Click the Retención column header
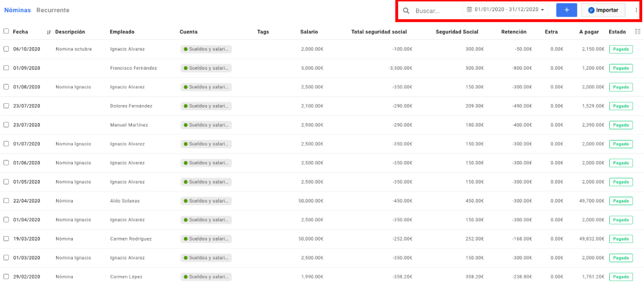 coord(514,32)
